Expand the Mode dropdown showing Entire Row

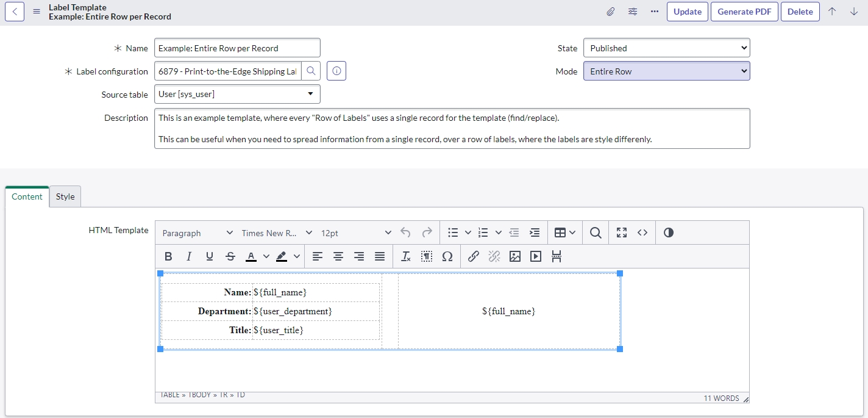pos(666,71)
